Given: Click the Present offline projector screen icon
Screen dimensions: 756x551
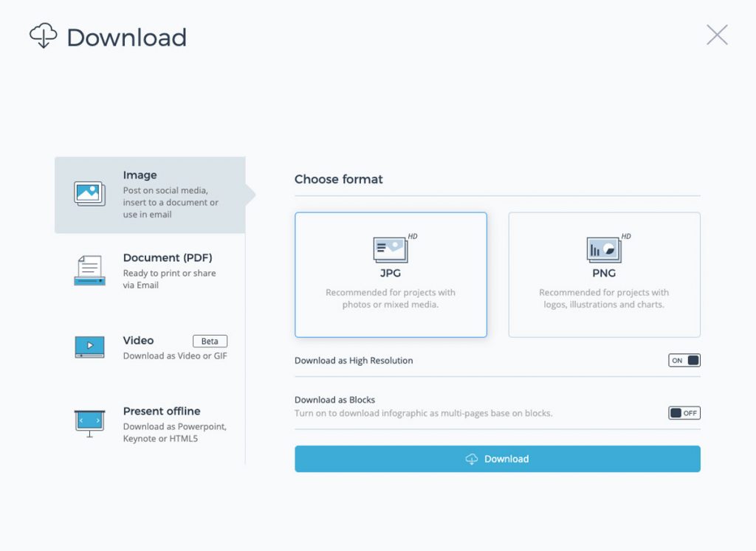Looking at the screenshot, I should click(89, 422).
